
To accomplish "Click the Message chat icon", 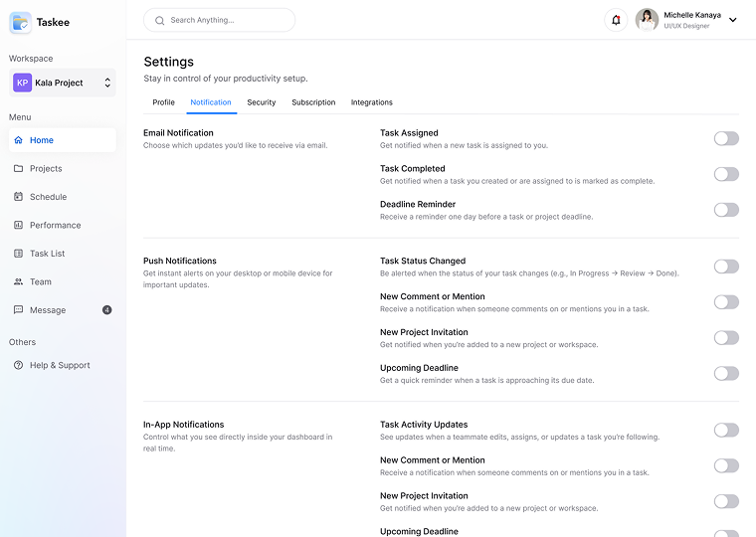I will click(18, 310).
